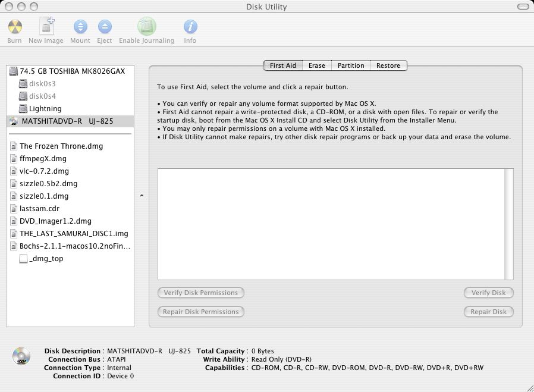Open the Restore tab

click(x=388, y=65)
